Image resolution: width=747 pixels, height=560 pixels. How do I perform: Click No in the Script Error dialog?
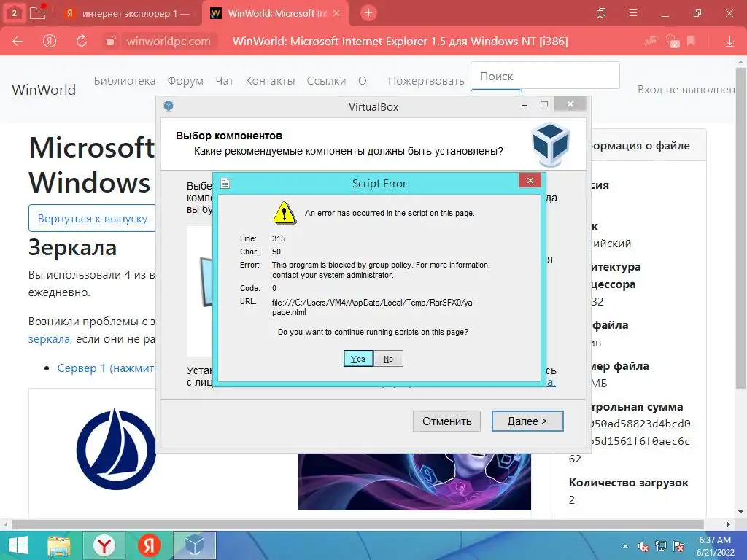tap(388, 359)
